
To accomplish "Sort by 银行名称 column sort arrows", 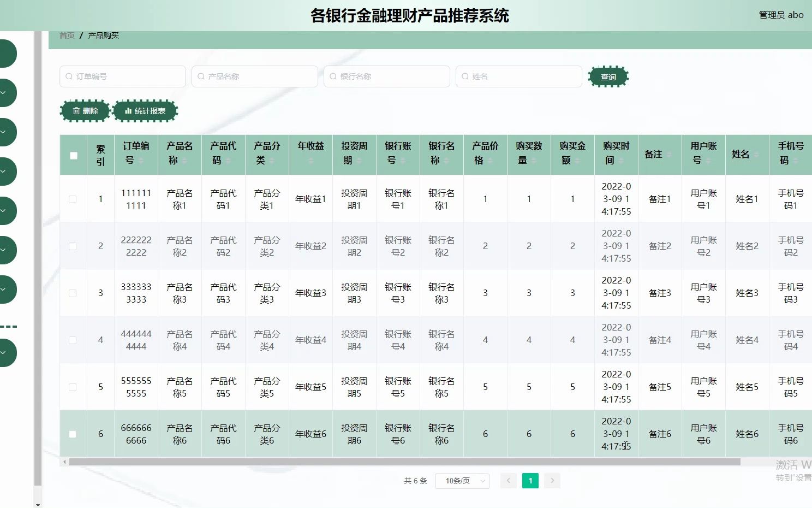I will click(446, 161).
